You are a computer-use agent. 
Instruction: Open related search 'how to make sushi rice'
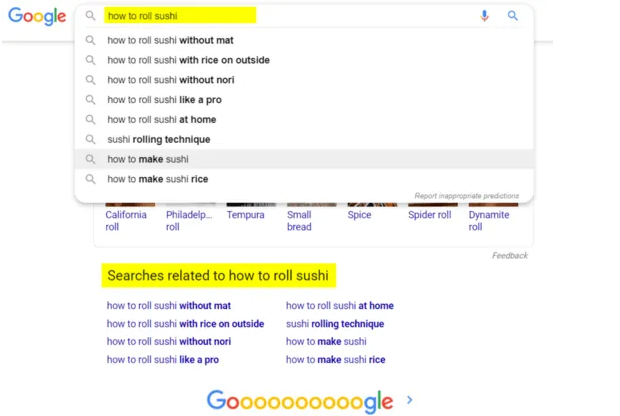[336, 359]
